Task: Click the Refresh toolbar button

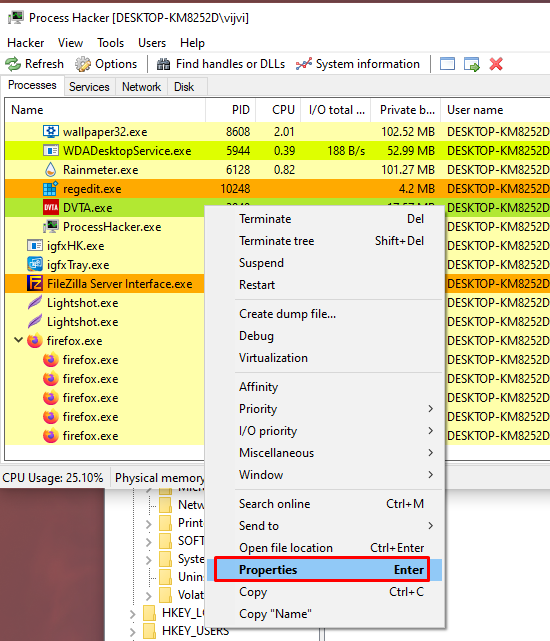Action: [x=34, y=64]
